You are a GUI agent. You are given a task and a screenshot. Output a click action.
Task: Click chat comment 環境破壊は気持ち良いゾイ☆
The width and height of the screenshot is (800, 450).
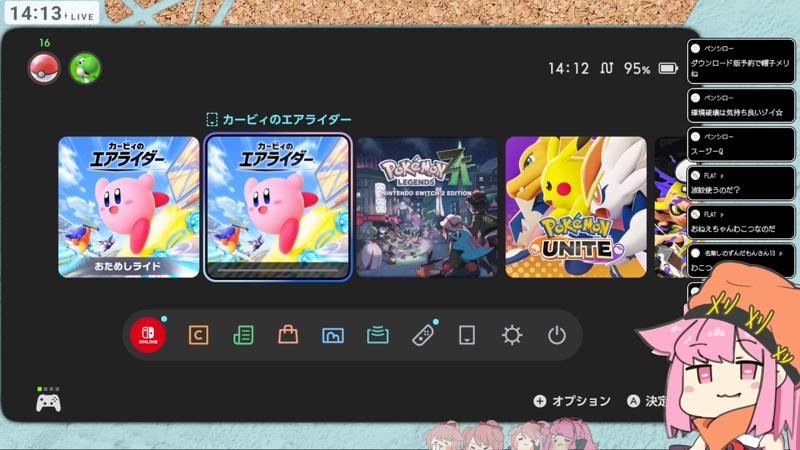[x=740, y=106]
